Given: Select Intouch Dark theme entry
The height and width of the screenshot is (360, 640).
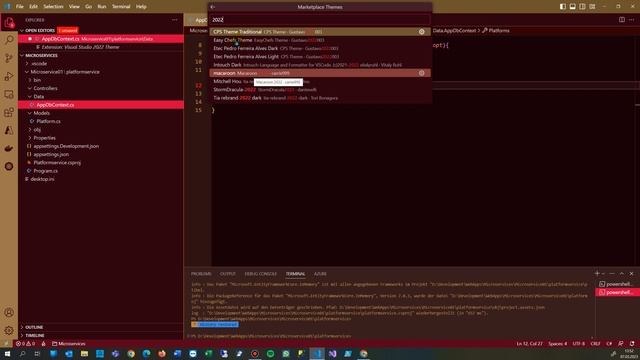Looking at the screenshot, I should coord(320,65).
